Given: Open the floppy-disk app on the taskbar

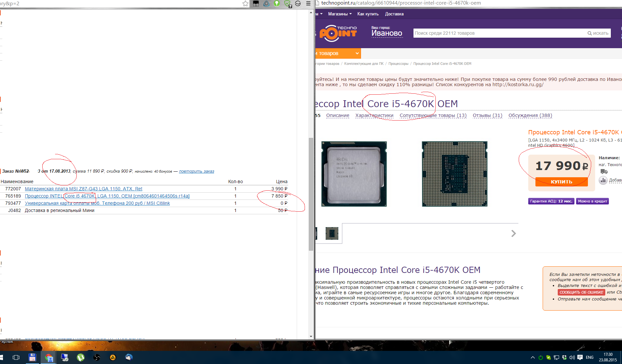Looking at the screenshot, I should (32, 357).
